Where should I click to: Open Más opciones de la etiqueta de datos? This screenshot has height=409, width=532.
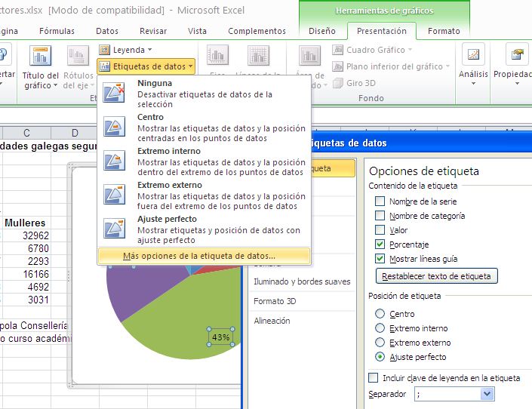(x=199, y=256)
